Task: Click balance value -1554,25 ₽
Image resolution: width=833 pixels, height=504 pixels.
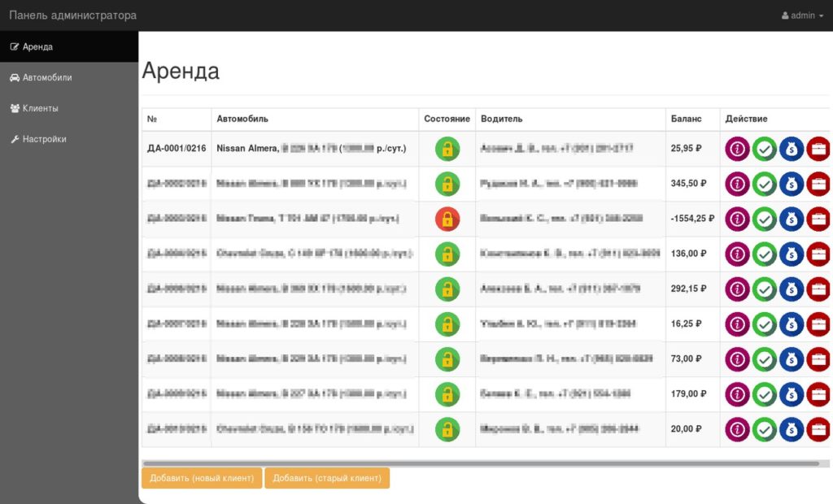Action: tap(693, 219)
